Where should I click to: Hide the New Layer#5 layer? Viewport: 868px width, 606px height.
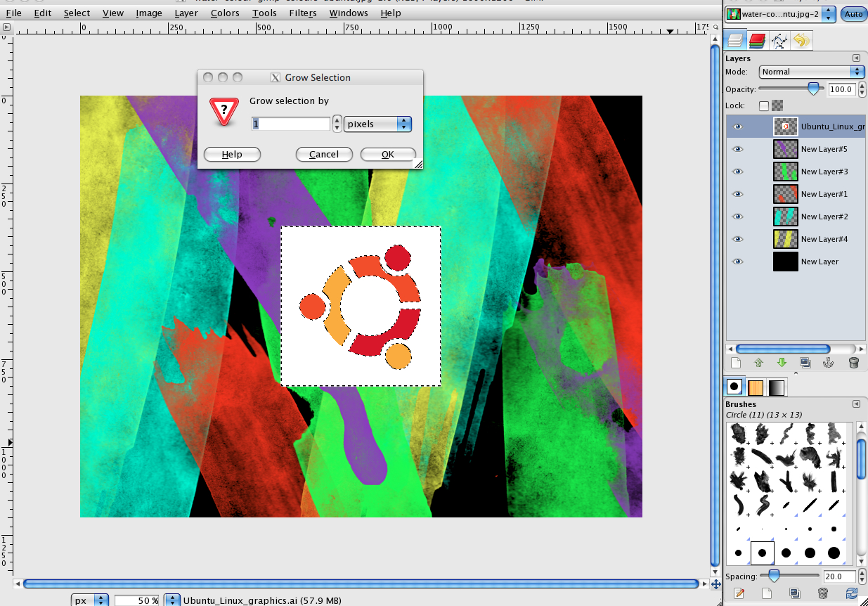pos(737,149)
